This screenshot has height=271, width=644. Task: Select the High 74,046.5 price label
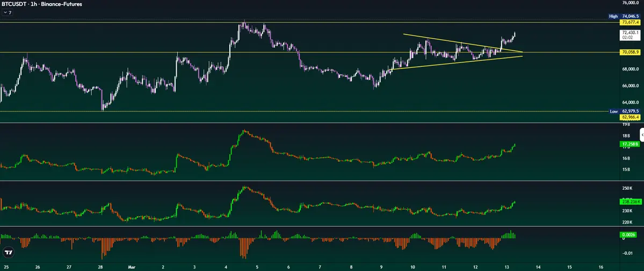(x=624, y=16)
